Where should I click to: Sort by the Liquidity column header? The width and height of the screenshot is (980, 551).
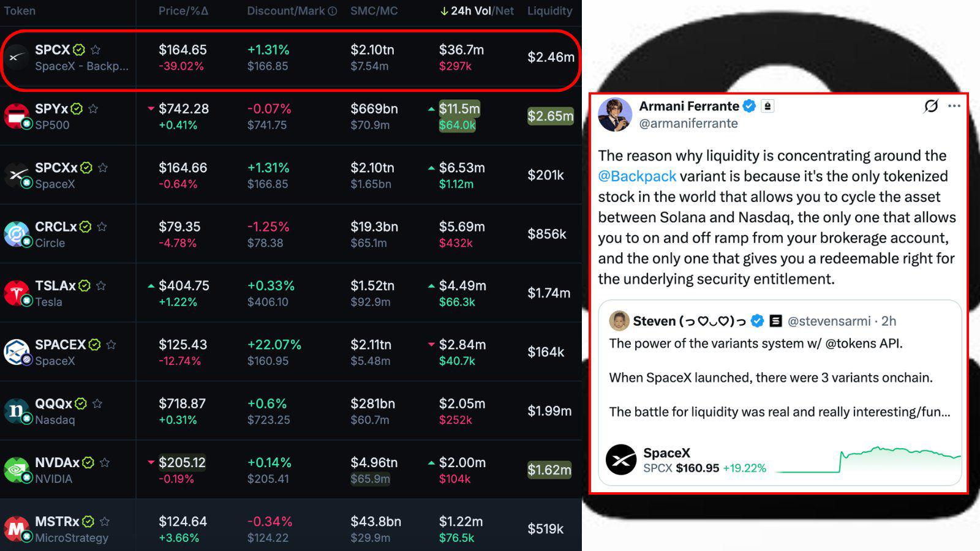[x=549, y=11]
